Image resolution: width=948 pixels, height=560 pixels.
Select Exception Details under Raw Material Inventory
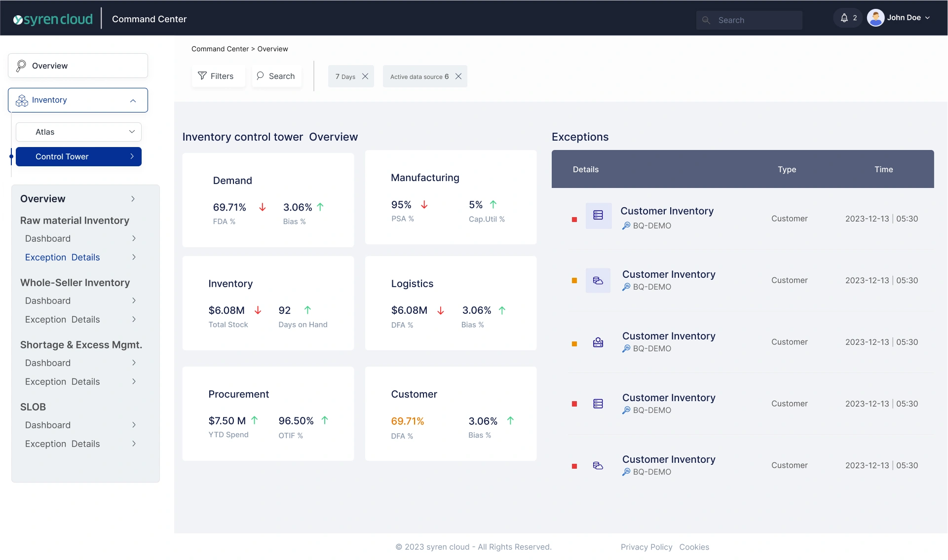(x=63, y=258)
